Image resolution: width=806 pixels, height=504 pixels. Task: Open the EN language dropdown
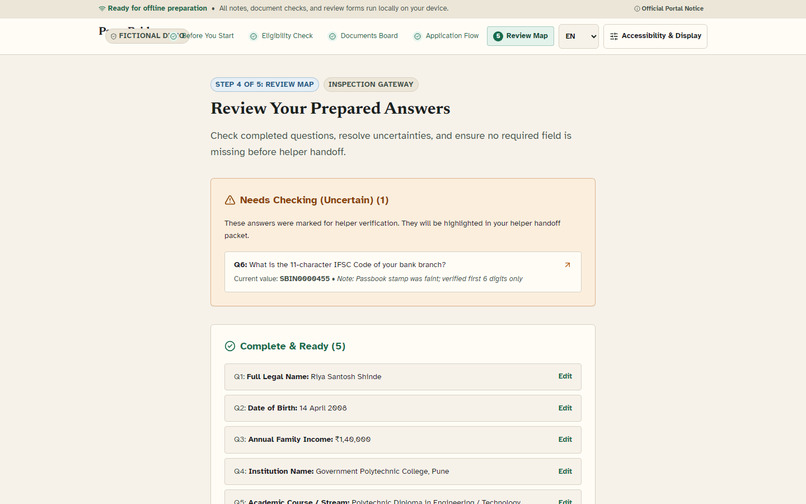(578, 37)
